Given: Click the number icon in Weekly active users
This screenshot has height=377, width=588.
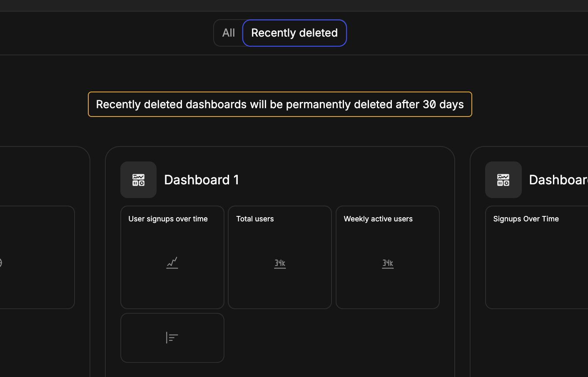Looking at the screenshot, I should (x=388, y=263).
